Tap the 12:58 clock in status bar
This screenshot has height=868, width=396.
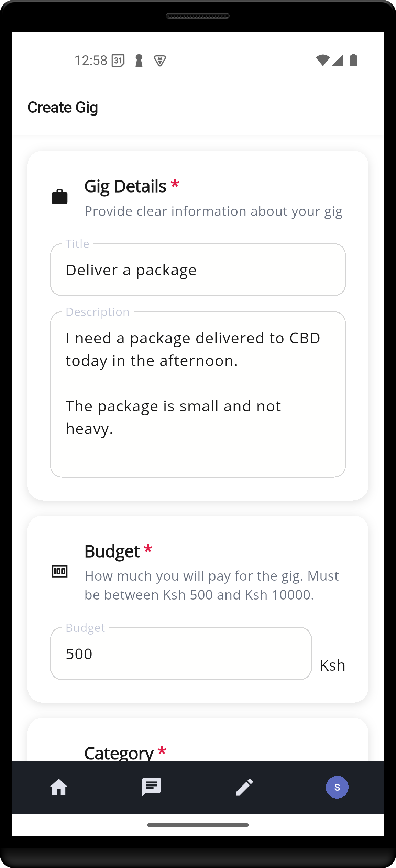click(91, 61)
